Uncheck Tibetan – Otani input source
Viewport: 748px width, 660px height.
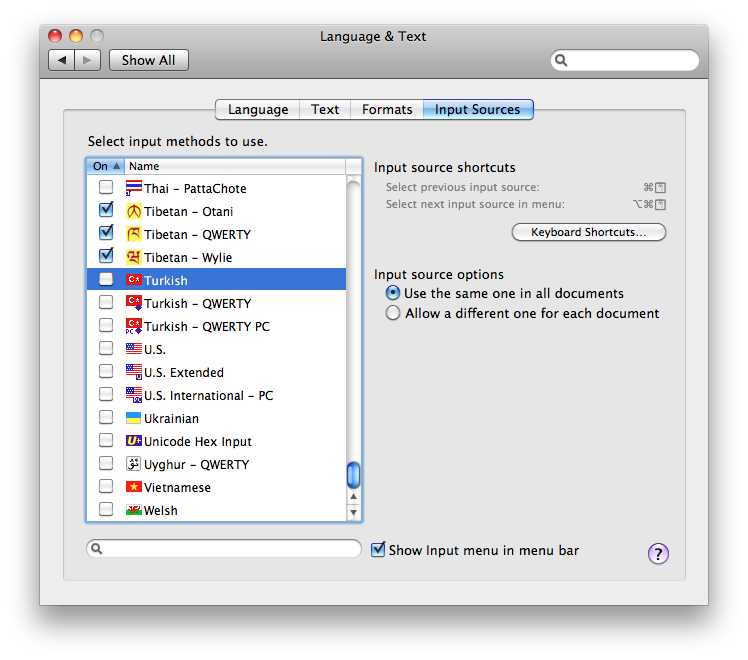coord(106,212)
